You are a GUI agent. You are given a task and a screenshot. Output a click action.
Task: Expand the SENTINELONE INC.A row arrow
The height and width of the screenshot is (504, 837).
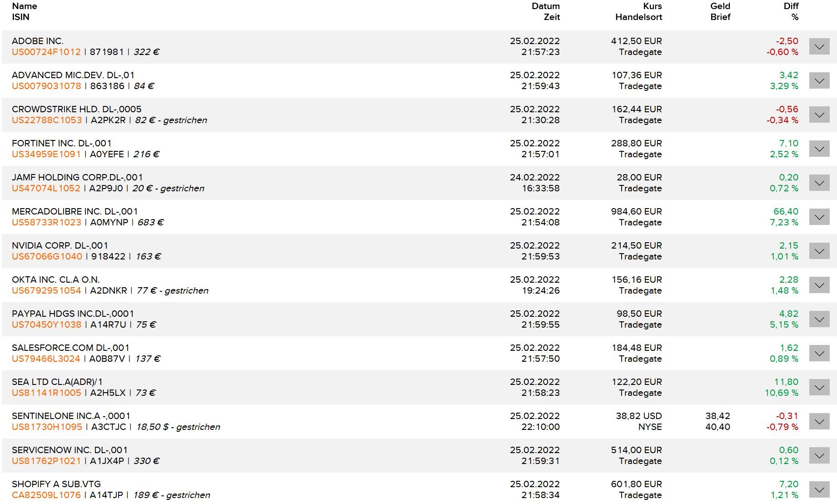[x=819, y=421]
